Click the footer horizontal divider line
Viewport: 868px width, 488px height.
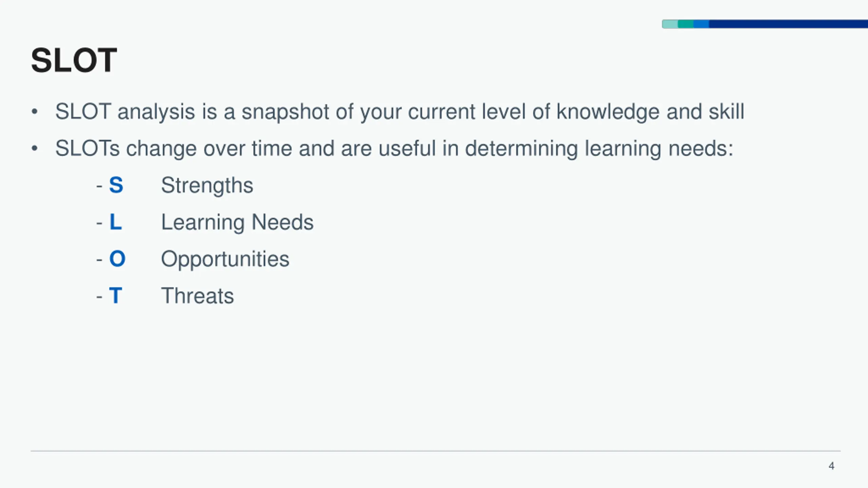435,451
